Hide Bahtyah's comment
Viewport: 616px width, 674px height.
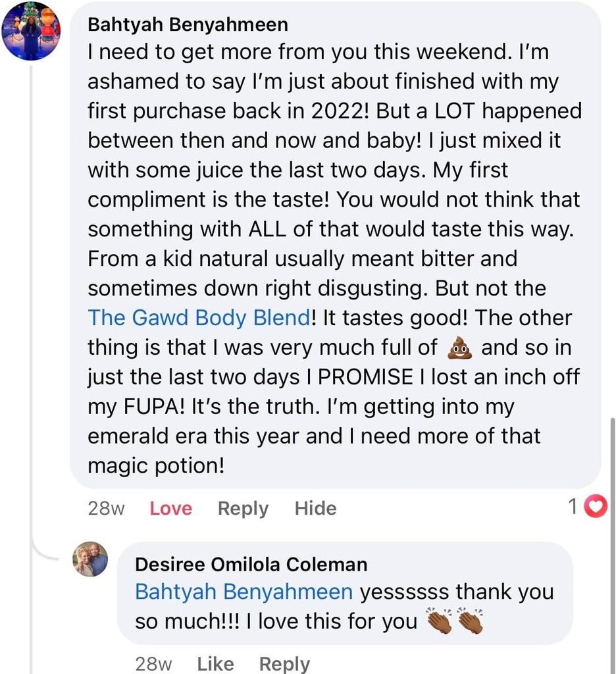(315, 507)
